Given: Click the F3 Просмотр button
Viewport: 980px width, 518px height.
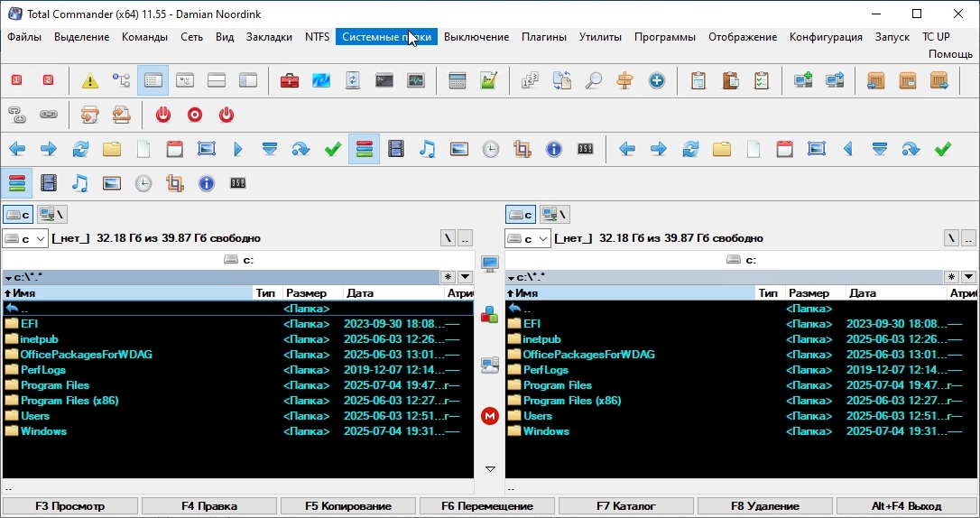Looking at the screenshot, I should pos(70,506).
